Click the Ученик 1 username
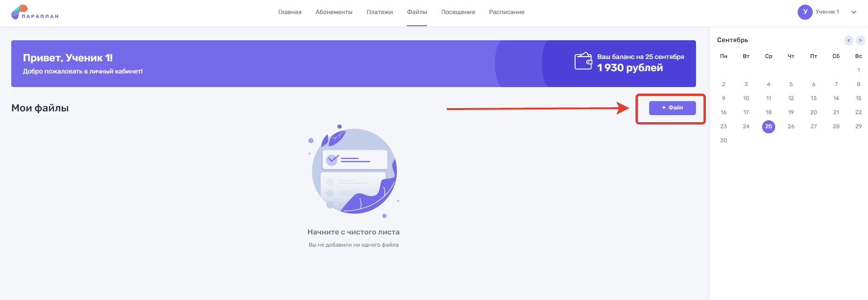Image resolution: width=868 pixels, height=300 pixels. click(827, 12)
